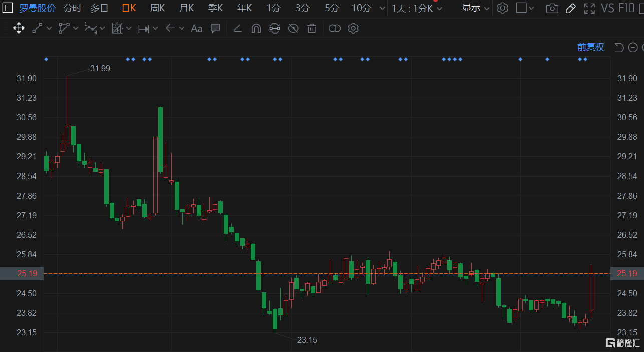Click the highlighted 25.19 tag on left axis

point(22,273)
